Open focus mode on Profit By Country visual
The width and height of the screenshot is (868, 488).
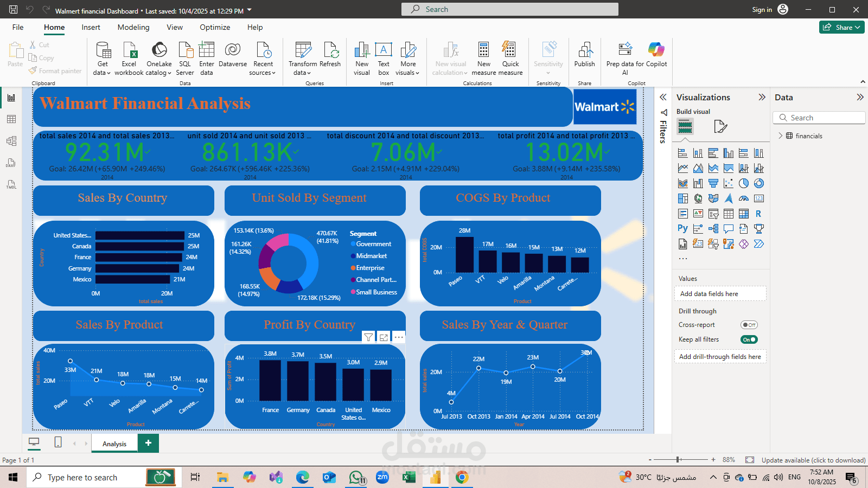[x=384, y=337]
